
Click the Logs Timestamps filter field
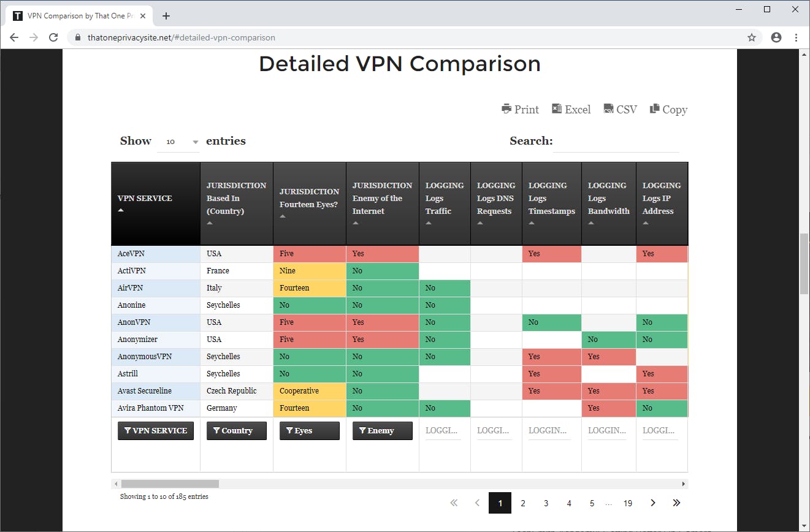coord(549,431)
